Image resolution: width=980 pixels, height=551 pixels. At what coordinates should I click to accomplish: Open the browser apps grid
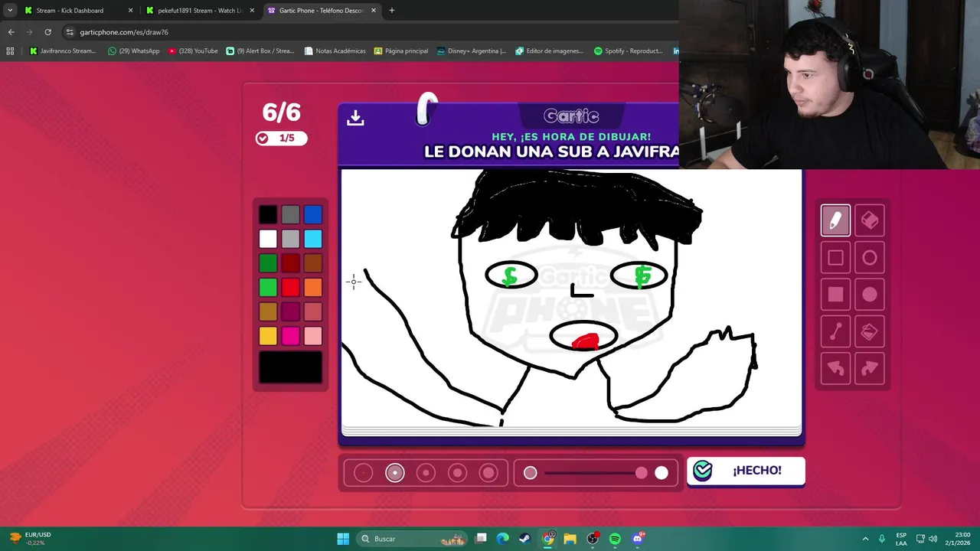(10, 51)
